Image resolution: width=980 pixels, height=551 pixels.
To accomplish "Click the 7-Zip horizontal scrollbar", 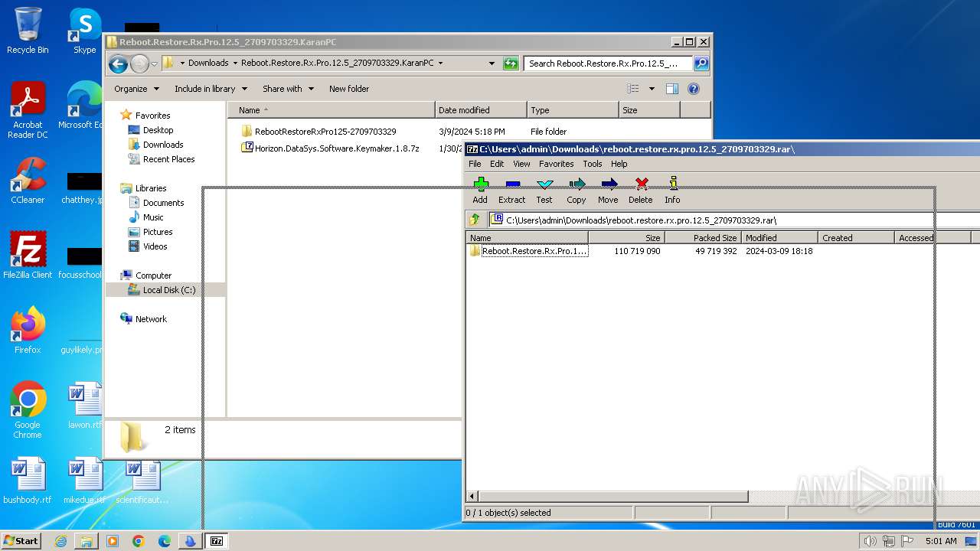I will click(x=612, y=497).
